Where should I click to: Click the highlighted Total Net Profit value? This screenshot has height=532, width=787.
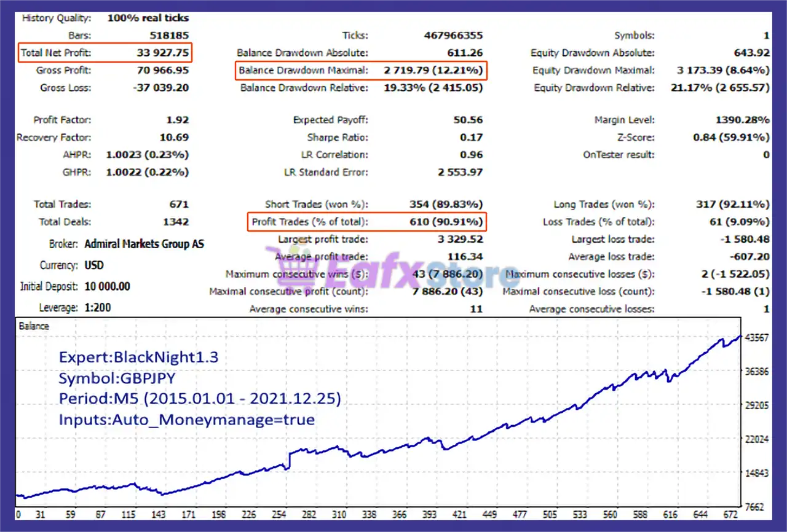tap(164, 52)
